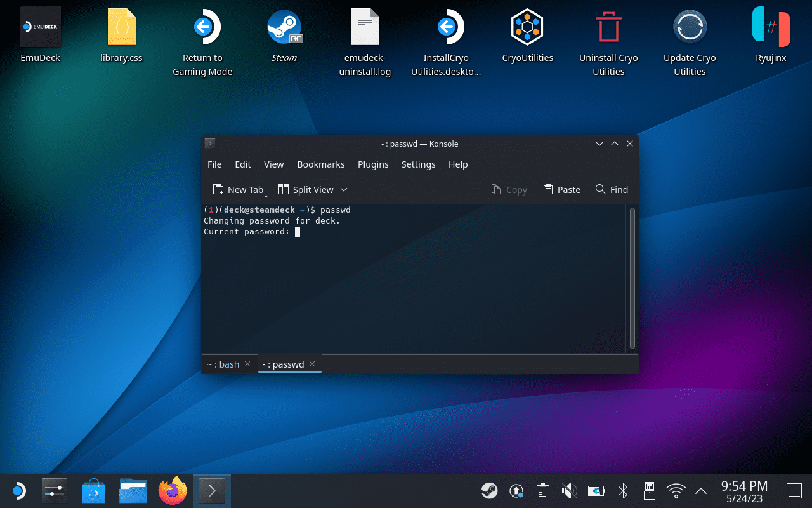Click the 'Changing password for deck.' line

pos(272,221)
